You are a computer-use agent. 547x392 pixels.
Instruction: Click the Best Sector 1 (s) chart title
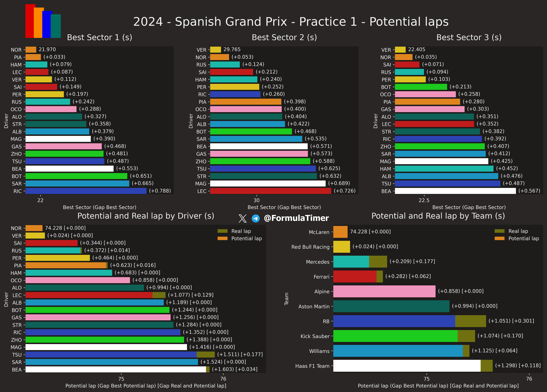coord(99,37)
